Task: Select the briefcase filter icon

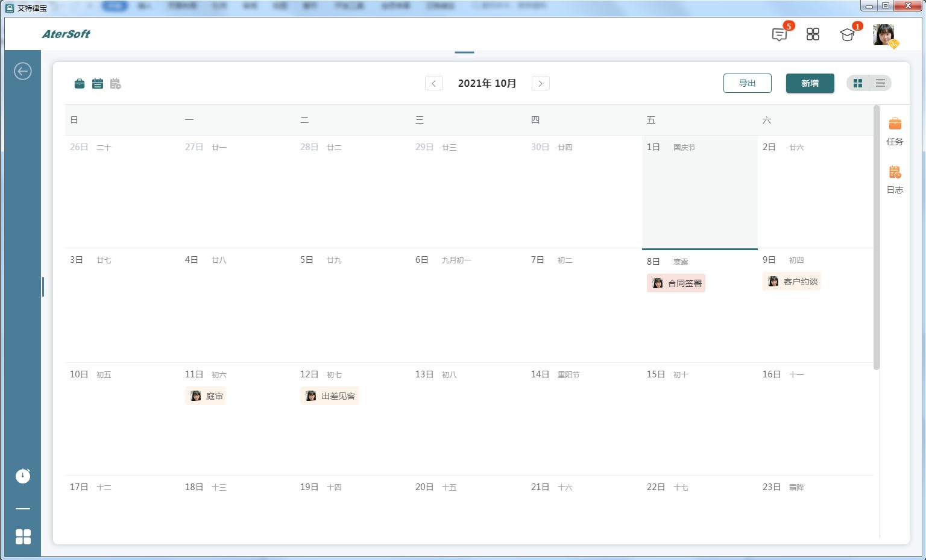Action: 80,84
